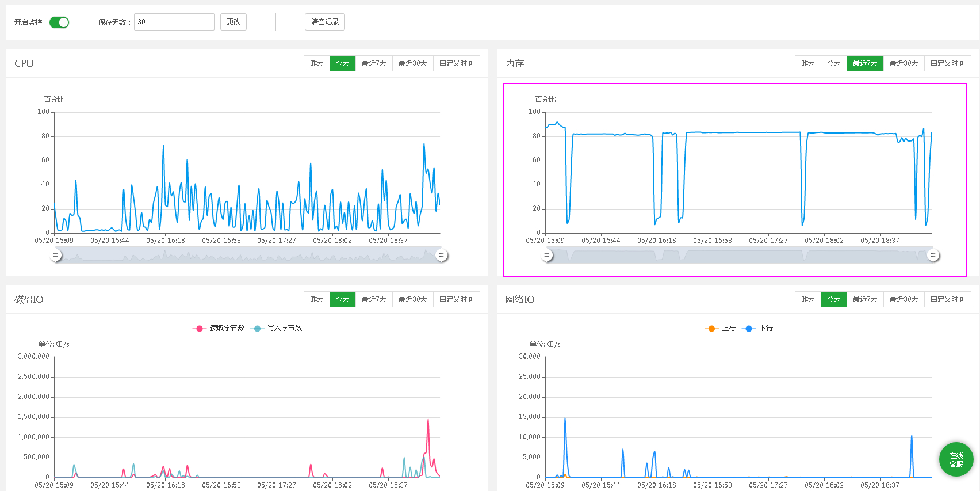This screenshot has height=491, width=980.
Task: Select 最近30天 tab in 网络IO panel
Action: (x=904, y=299)
